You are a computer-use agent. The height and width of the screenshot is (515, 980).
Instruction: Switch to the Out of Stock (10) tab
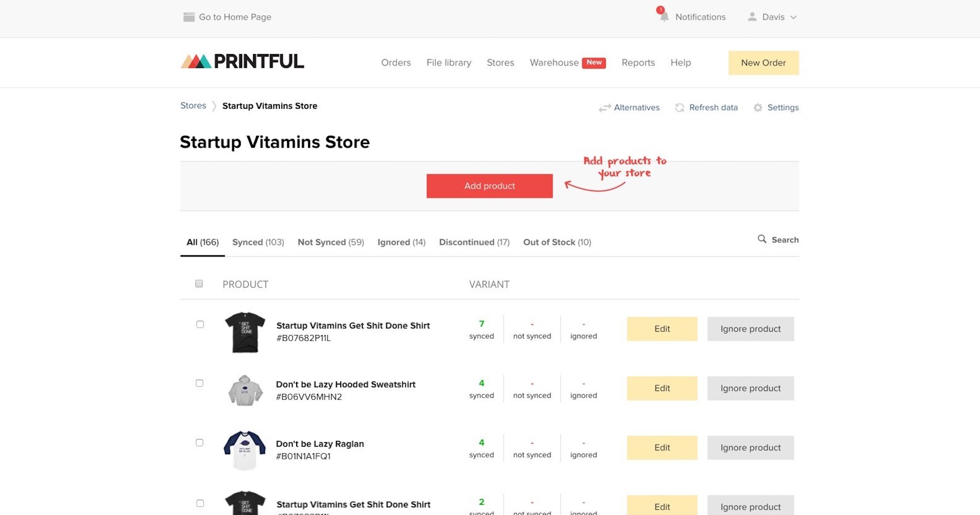tap(557, 242)
